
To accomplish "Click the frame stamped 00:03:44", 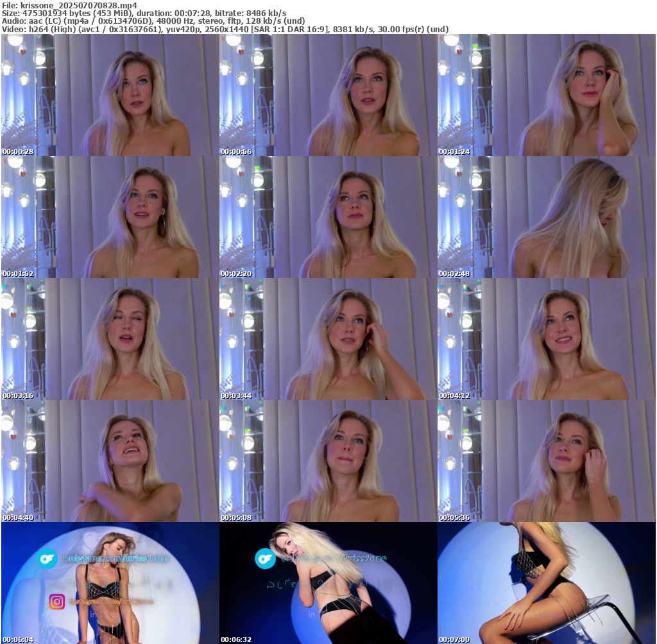I will 328,339.
